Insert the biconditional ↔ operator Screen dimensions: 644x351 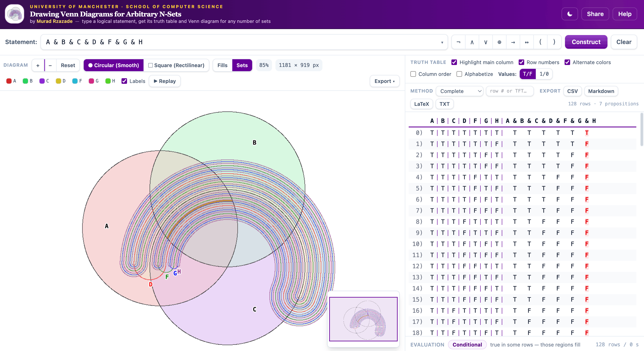coord(527,42)
